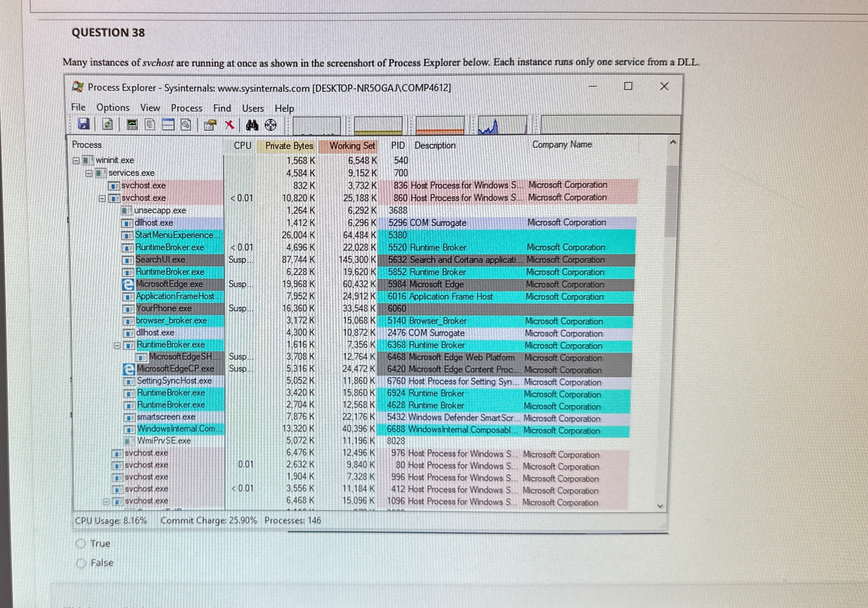This screenshot has height=608, width=868.
Task: Sort by the Working Set column header
Action: point(352,146)
